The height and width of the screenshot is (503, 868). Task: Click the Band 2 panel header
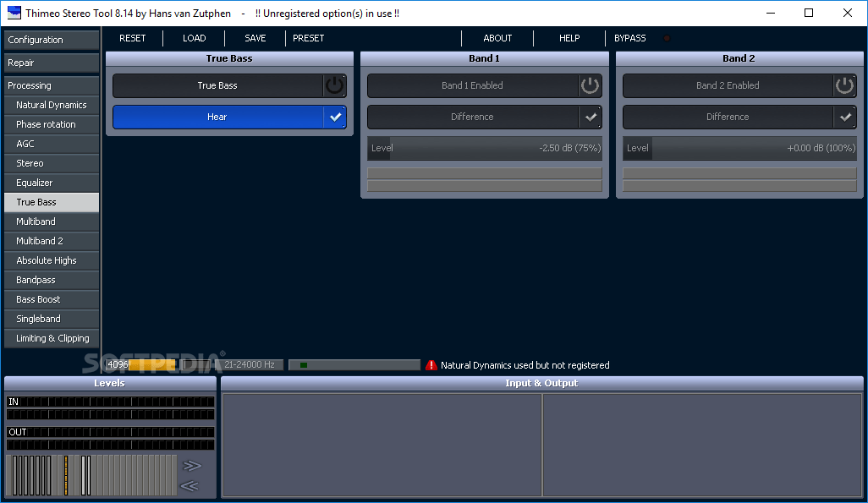tap(739, 58)
